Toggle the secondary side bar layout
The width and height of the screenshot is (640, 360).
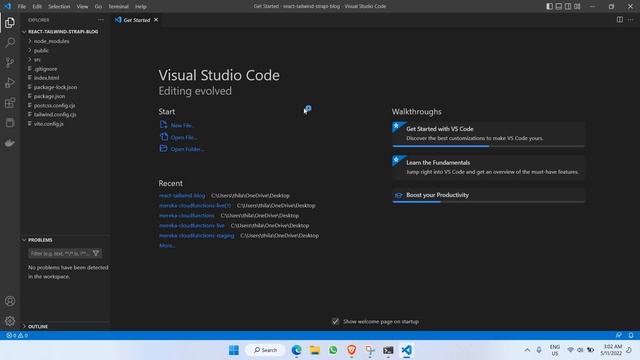(568, 6)
